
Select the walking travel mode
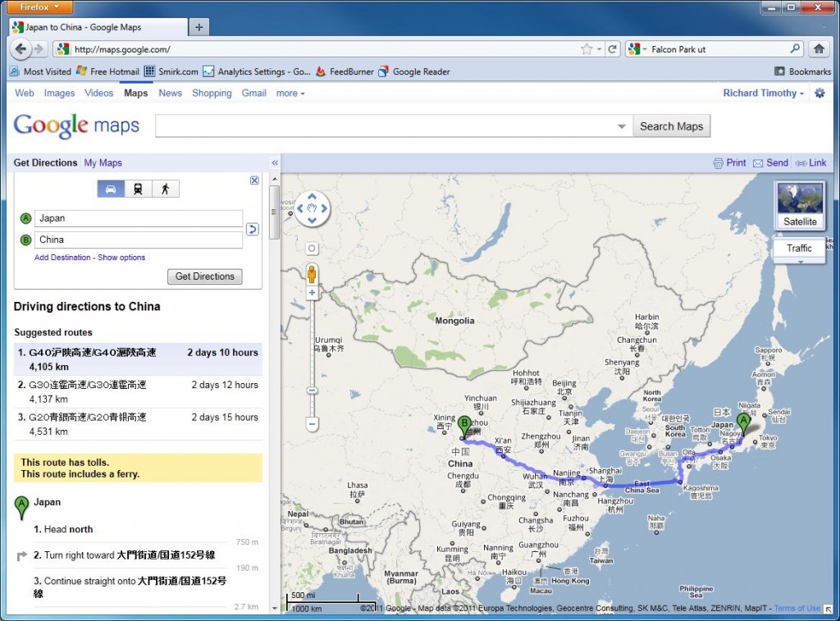(166, 189)
